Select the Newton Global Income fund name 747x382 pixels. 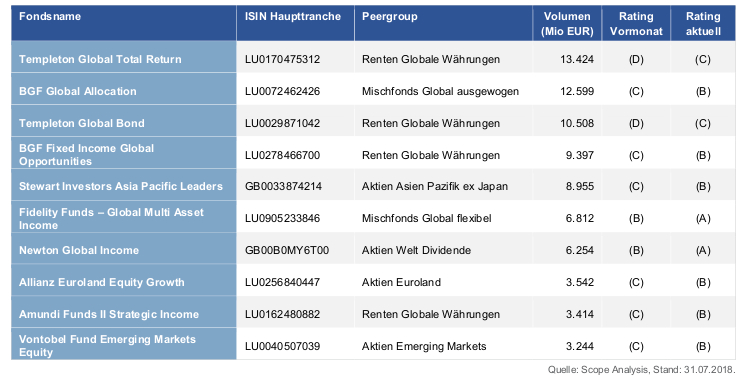click(x=79, y=251)
